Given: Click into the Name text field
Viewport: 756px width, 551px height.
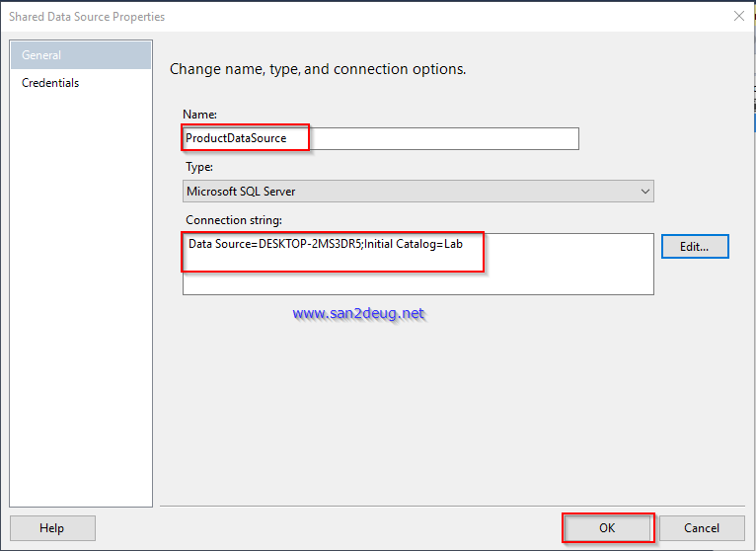Looking at the screenshot, I should pyautogui.click(x=444, y=138).
